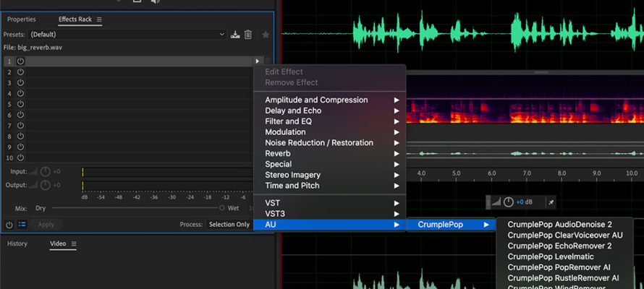Expand Noise Reduction / Restoration submenu
The image size is (644, 289).
(329, 142)
